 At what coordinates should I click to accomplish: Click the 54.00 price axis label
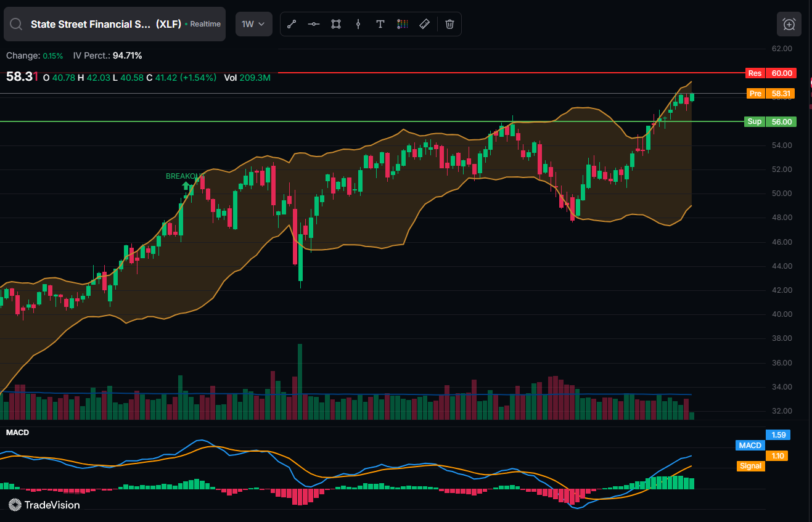(x=782, y=145)
